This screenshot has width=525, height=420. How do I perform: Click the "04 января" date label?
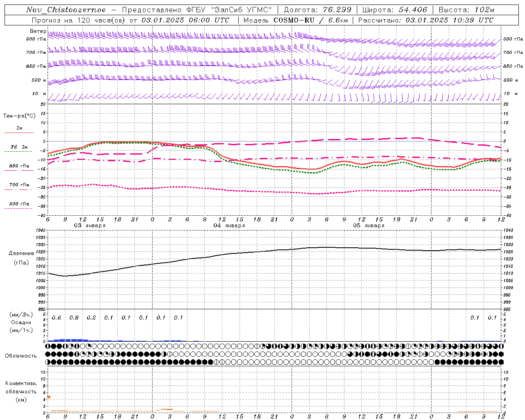[229, 226]
